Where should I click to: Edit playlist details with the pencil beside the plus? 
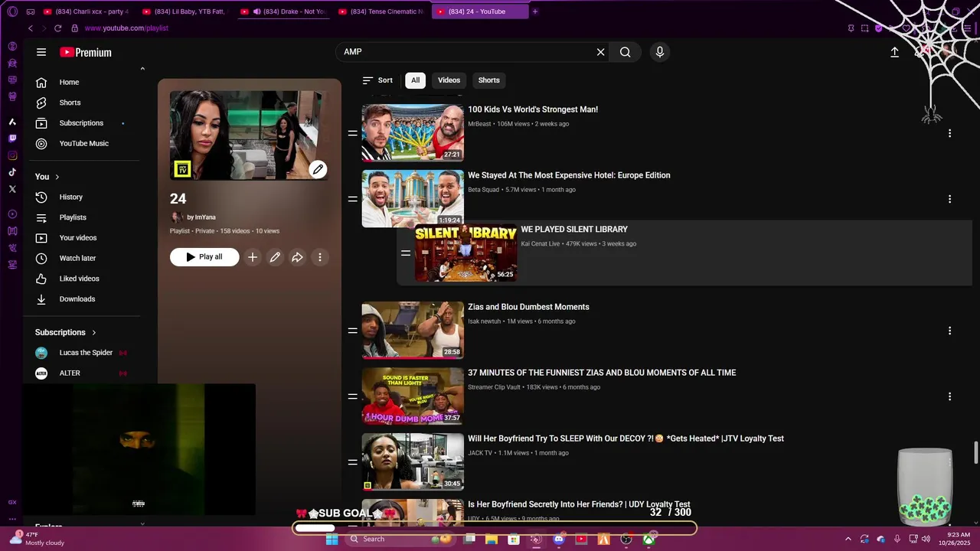(275, 257)
